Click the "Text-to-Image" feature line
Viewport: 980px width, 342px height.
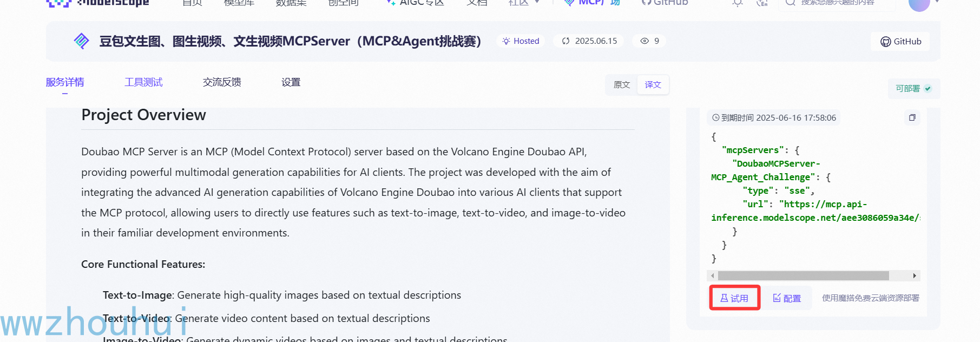click(282, 295)
